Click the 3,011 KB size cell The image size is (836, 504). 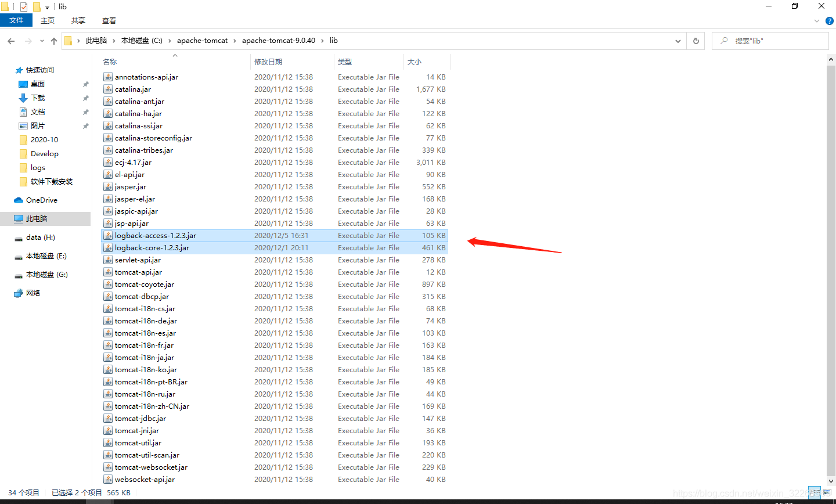click(x=431, y=163)
